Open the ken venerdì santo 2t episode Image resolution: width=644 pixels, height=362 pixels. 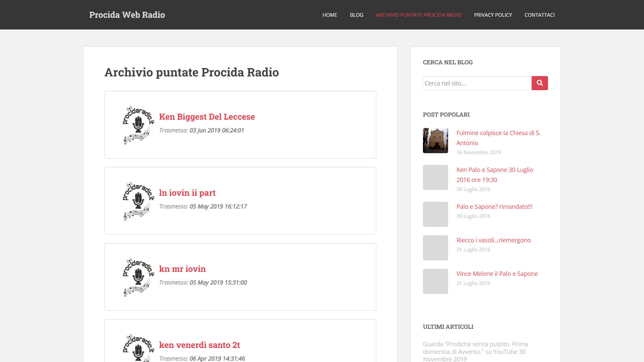[x=200, y=345]
